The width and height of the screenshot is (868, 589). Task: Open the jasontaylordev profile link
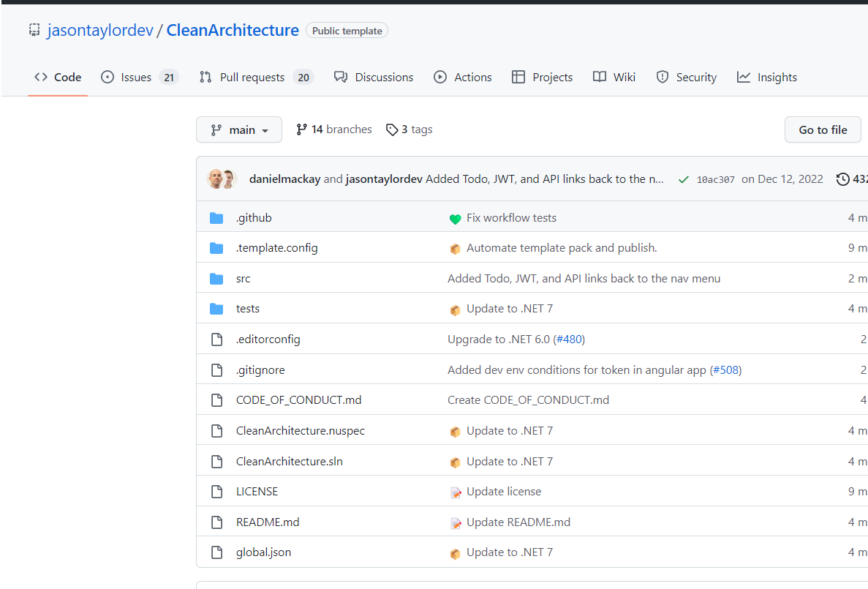coord(100,30)
